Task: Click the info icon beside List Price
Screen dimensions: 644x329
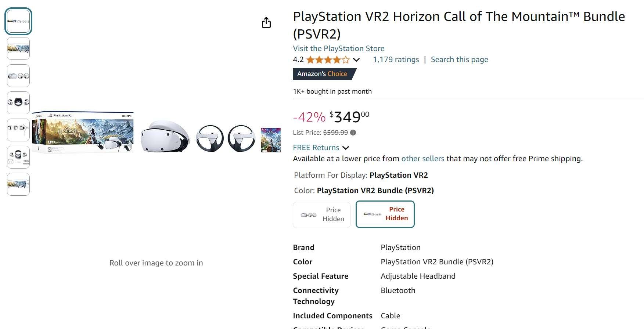Action: [353, 133]
